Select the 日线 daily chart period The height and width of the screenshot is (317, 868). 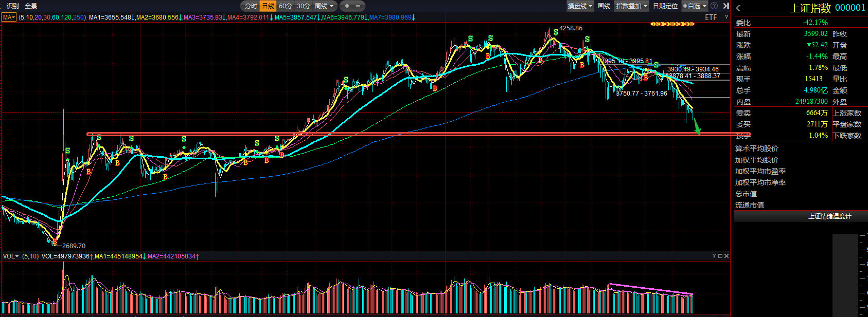pos(269,6)
